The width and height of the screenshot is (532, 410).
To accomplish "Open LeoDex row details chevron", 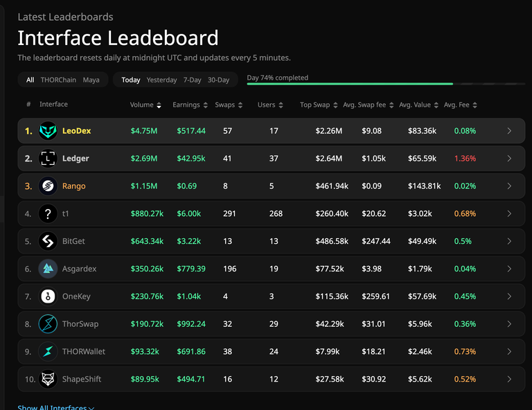I will pyautogui.click(x=509, y=131).
